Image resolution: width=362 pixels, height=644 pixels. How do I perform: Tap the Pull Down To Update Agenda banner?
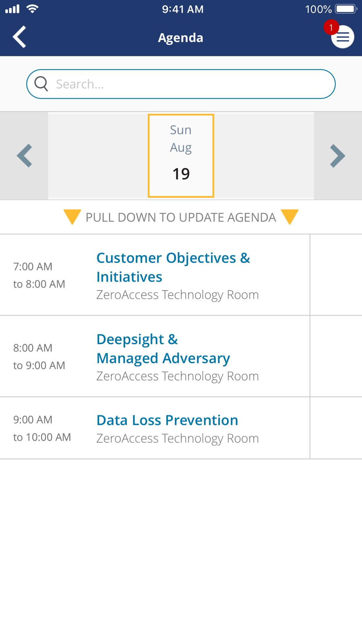click(x=181, y=217)
